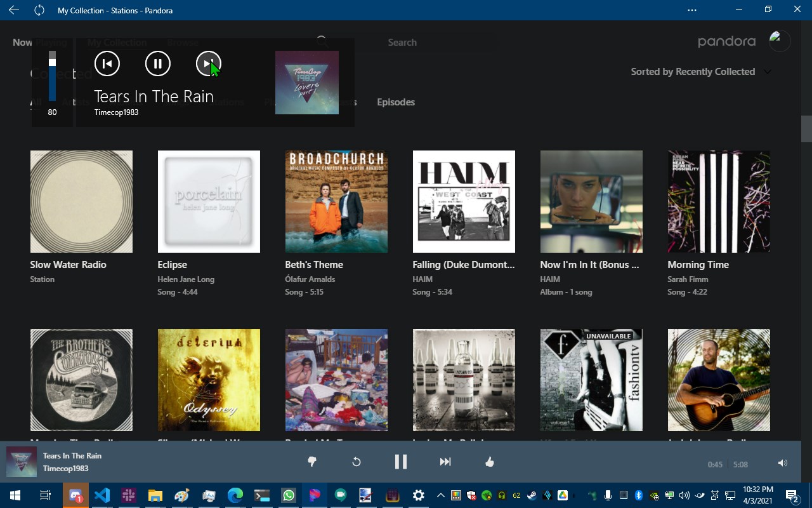Launch Visual Studio Code from taskbar

[102, 495]
